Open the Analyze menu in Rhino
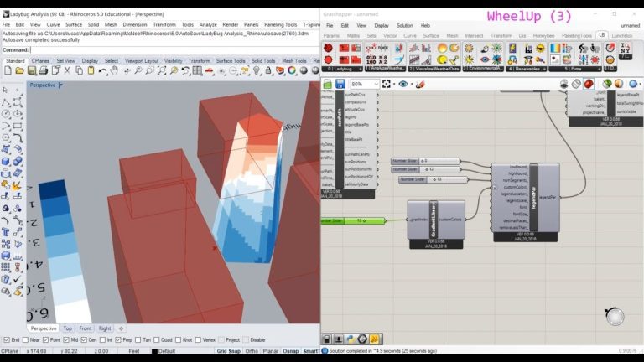 208,25
